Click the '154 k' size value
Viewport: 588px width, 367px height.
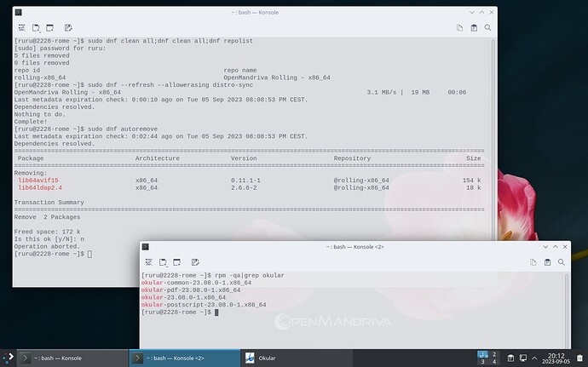[x=471, y=181]
